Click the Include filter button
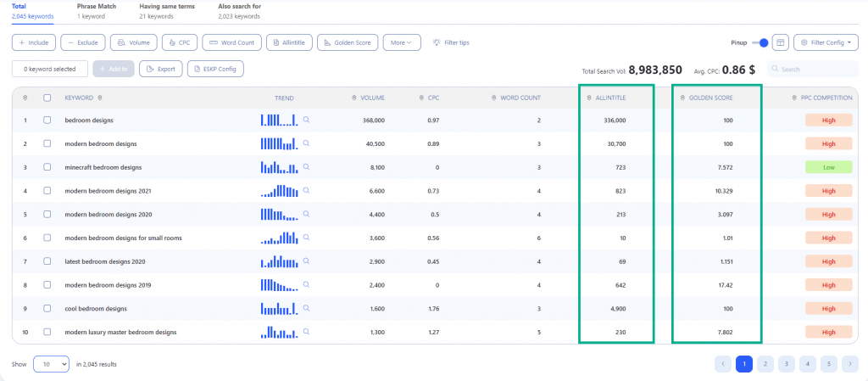The width and height of the screenshot is (868, 381). pyautogui.click(x=33, y=42)
